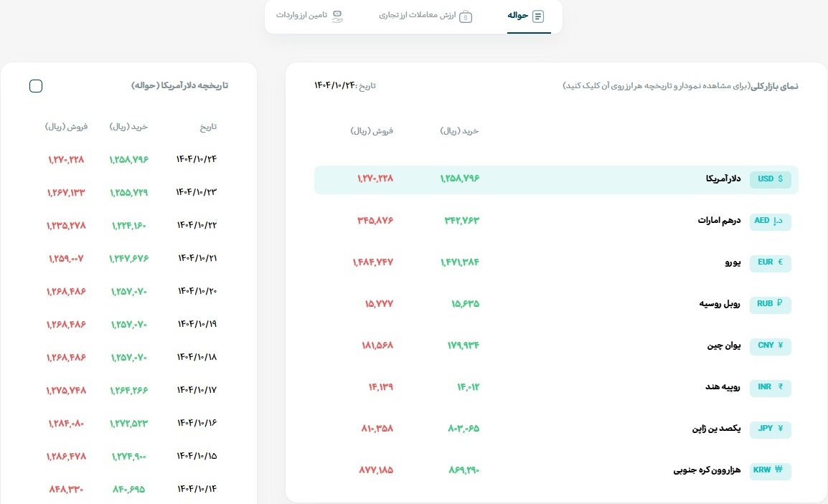The width and height of the screenshot is (828, 504).
Task: Select the INR ₹ rupee badge
Action: 770,388
